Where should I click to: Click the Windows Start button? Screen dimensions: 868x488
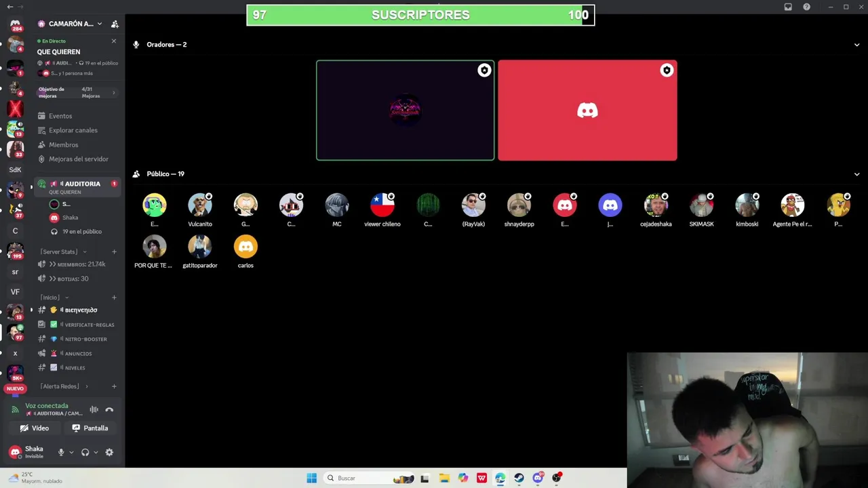(x=311, y=478)
